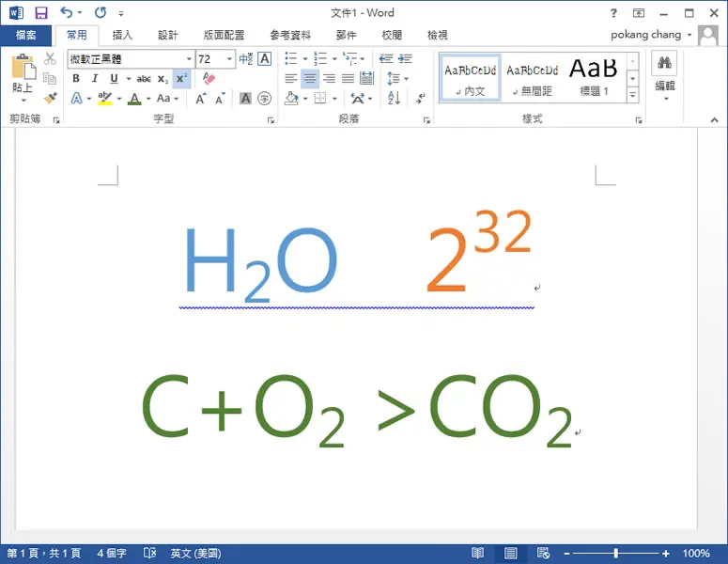Expand the font size 72 dropdown
The height and width of the screenshot is (564, 728).
tap(229, 59)
